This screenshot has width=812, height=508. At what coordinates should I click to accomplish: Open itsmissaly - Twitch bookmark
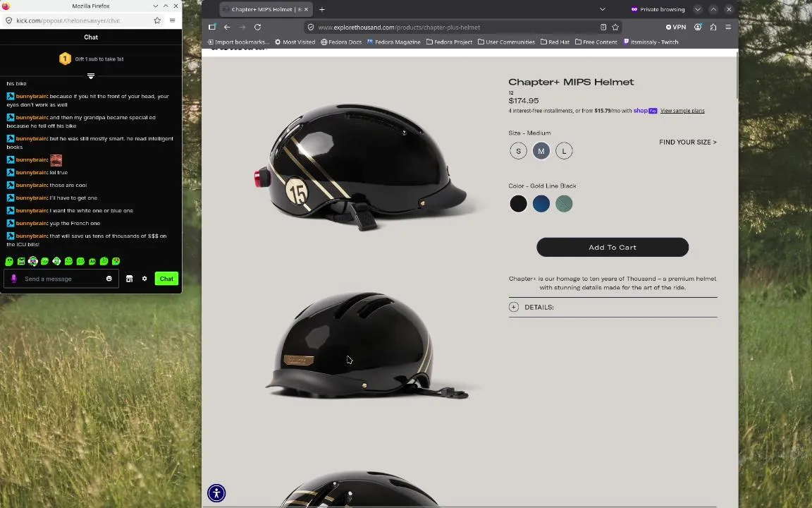[651, 42]
